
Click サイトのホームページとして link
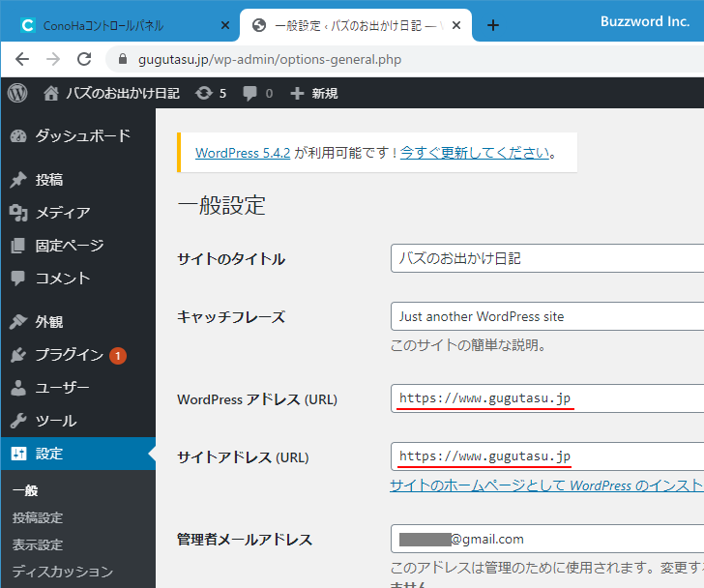[546, 485]
